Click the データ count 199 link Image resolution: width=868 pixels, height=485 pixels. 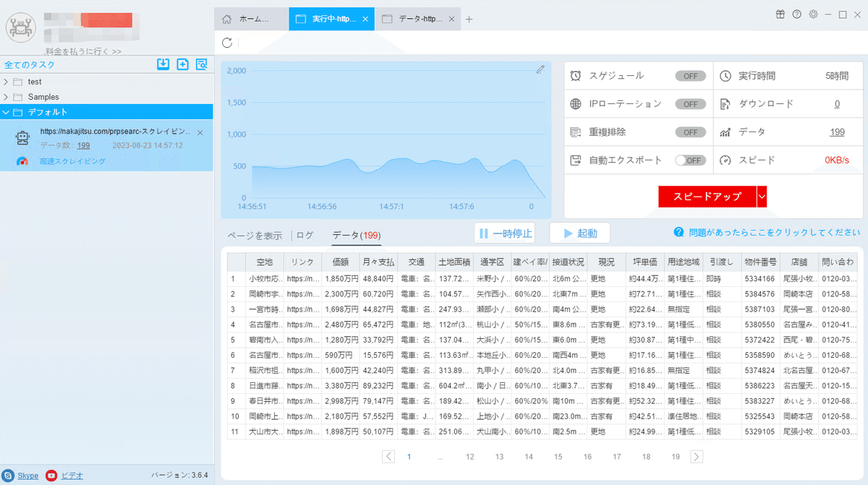click(x=837, y=132)
